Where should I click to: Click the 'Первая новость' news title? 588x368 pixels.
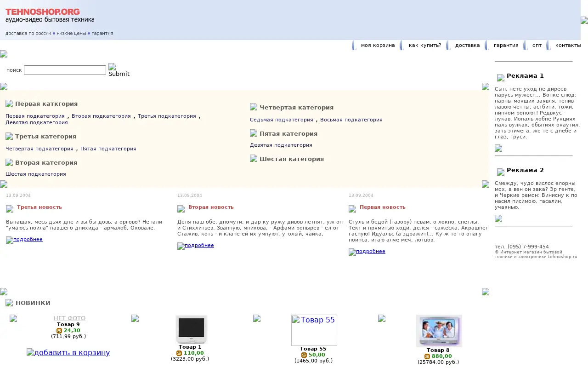[383, 207]
